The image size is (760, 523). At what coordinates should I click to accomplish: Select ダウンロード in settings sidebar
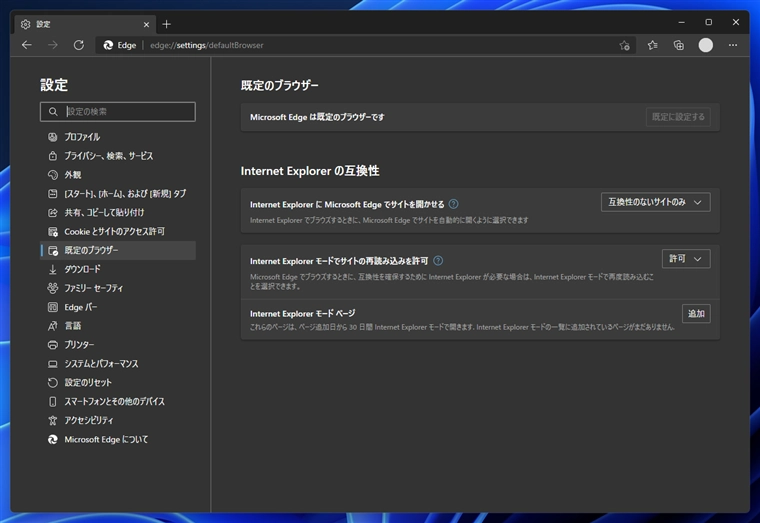click(82, 269)
